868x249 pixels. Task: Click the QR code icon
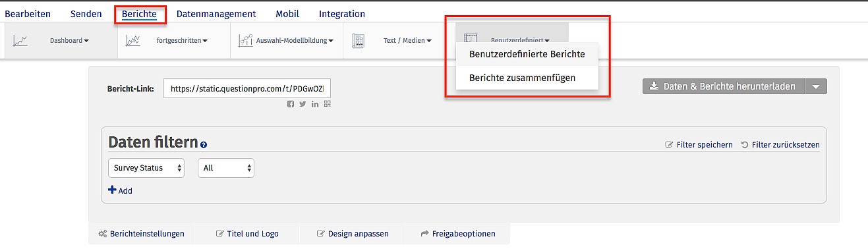[327, 104]
